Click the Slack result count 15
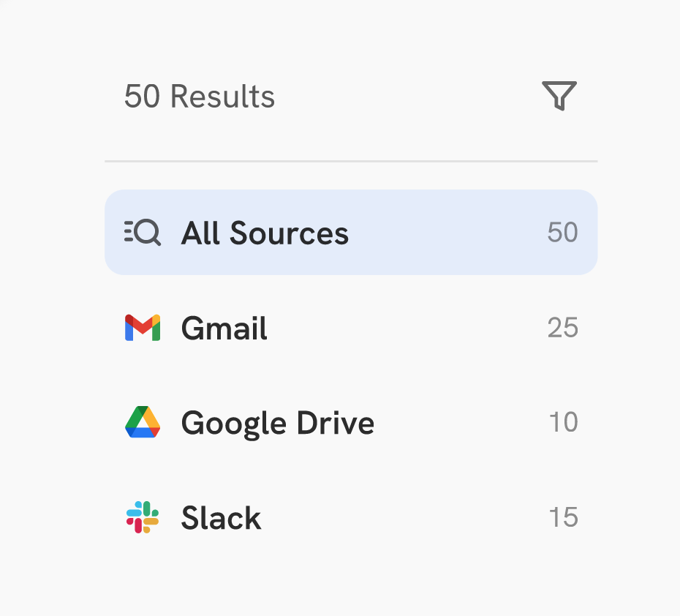 562,517
